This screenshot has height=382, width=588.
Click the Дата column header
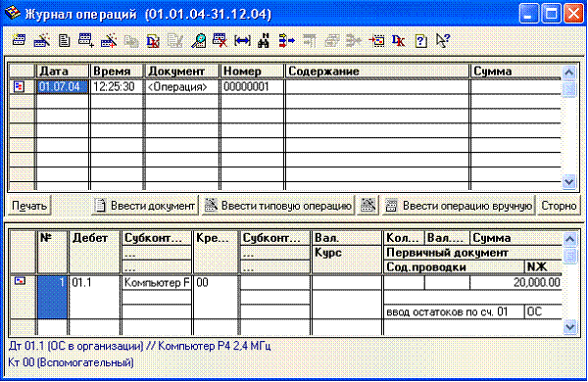click(x=63, y=71)
